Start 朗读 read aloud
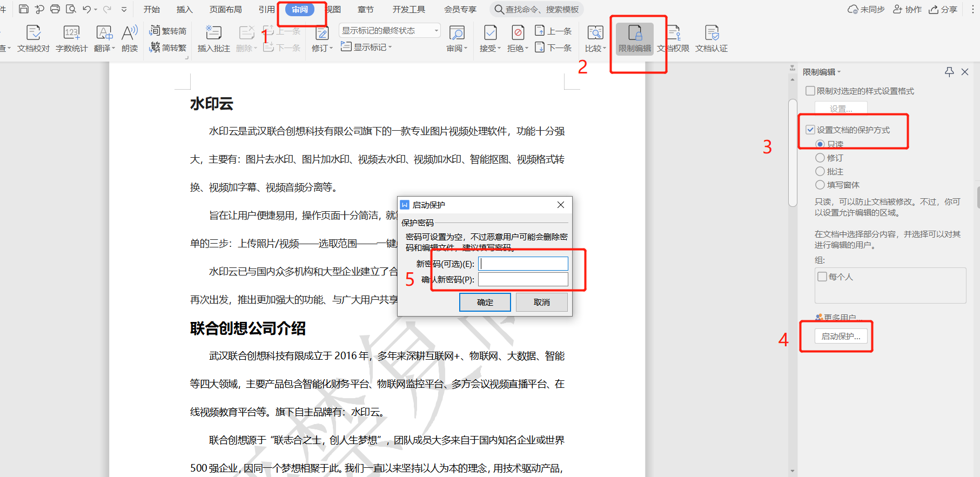The height and width of the screenshot is (477, 980). click(x=130, y=38)
